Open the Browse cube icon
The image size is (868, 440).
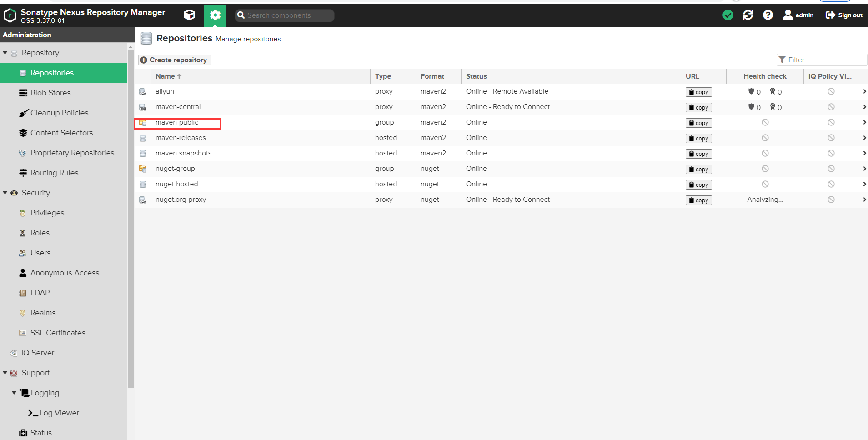(x=189, y=15)
